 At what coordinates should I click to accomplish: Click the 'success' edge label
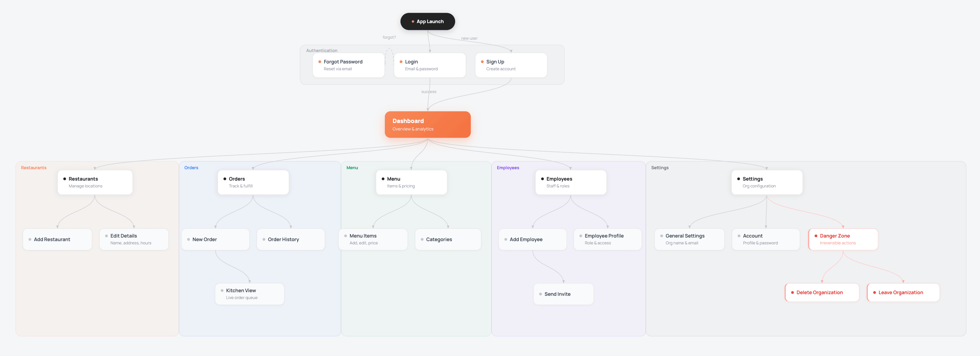click(429, 92)
